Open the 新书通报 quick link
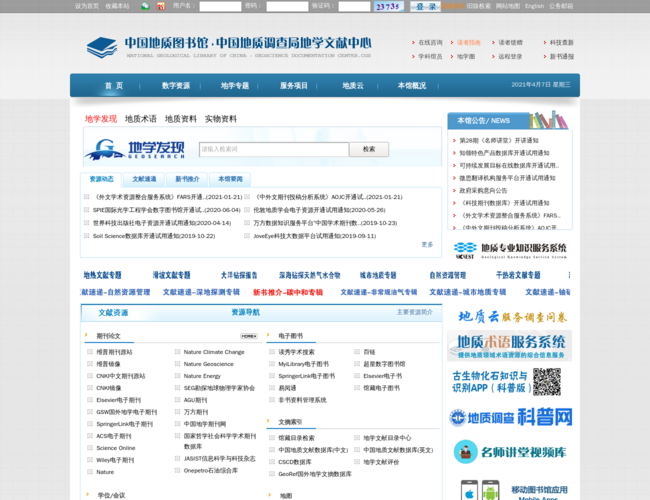650x500 pixels. click(562, 56)
